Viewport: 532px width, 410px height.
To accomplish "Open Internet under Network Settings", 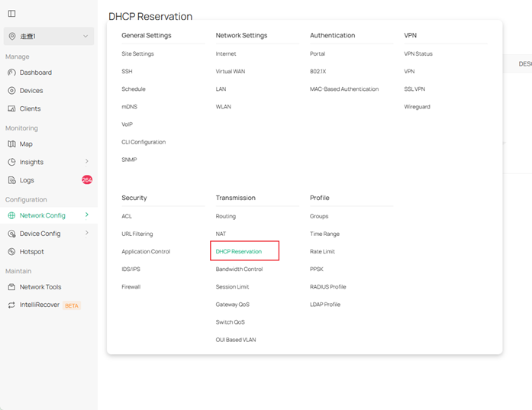I will pos(226,53).
